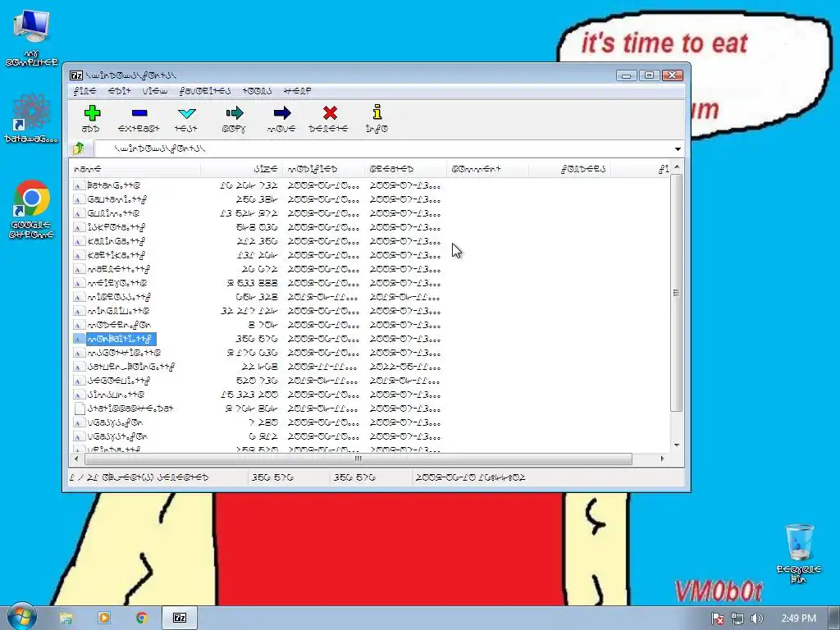Image resolution: width=840 pixels, height=630 pixels.
Task: Sort by the Name column header
Action: (x=135, y=169)
